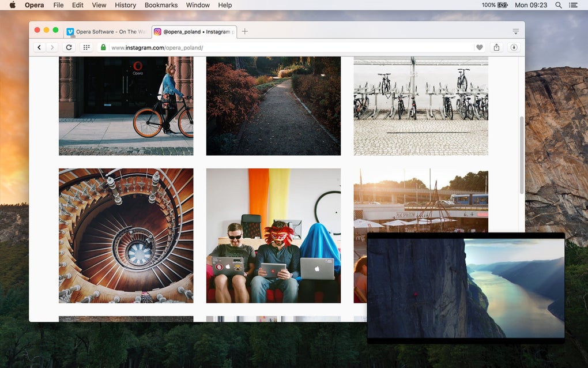Go forward with the forward arrow button

pos(52,47)
